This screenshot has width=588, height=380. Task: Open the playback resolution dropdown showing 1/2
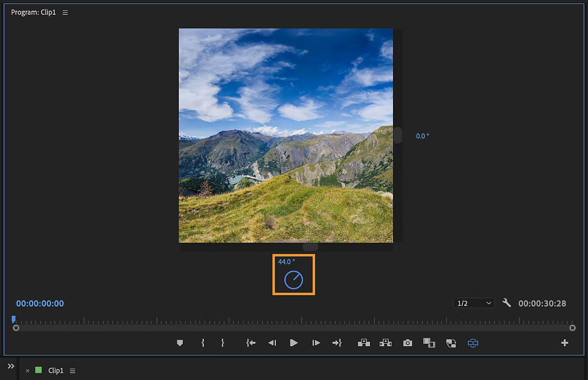473,303
